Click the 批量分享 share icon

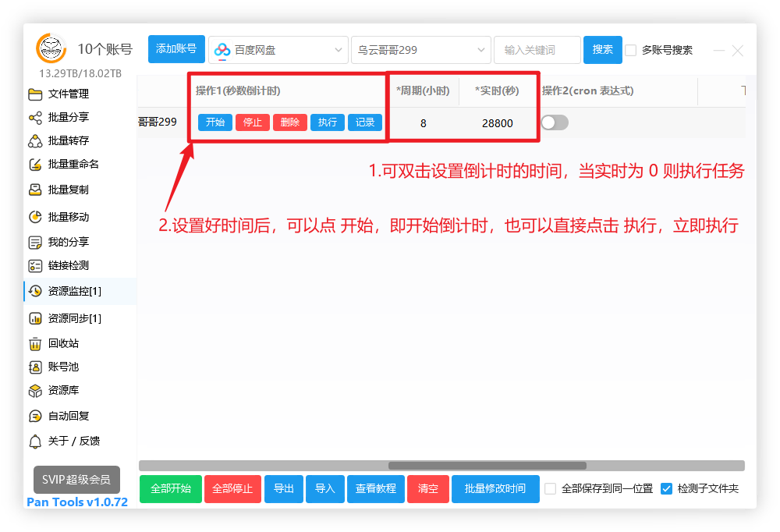tap(35, 118)
